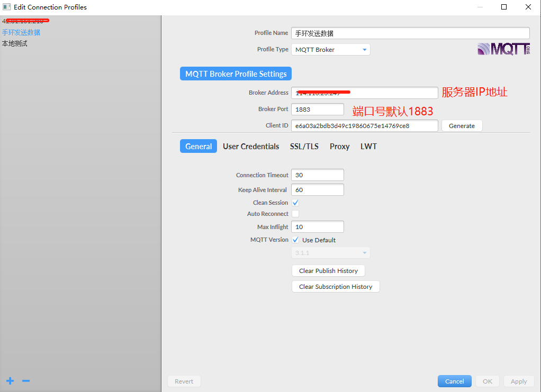
Task: Uncheck Use Default MQTT Version
Action: point(295,240)
